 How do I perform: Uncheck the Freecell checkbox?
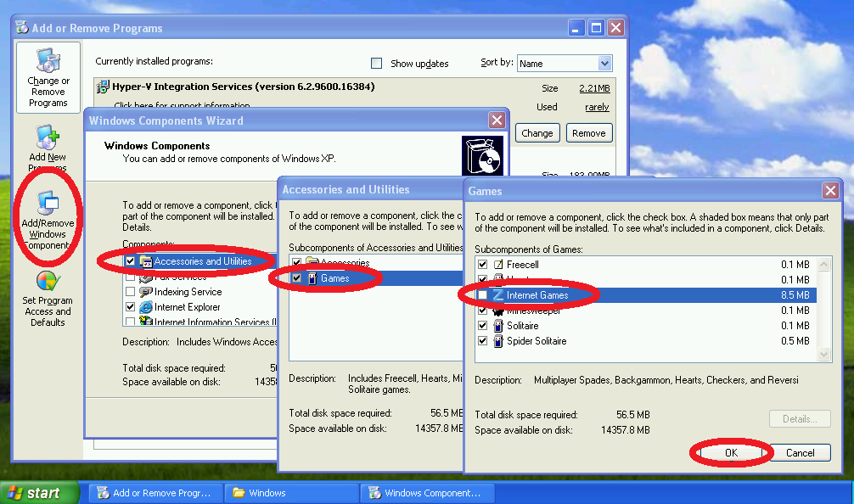coord(482,265)
